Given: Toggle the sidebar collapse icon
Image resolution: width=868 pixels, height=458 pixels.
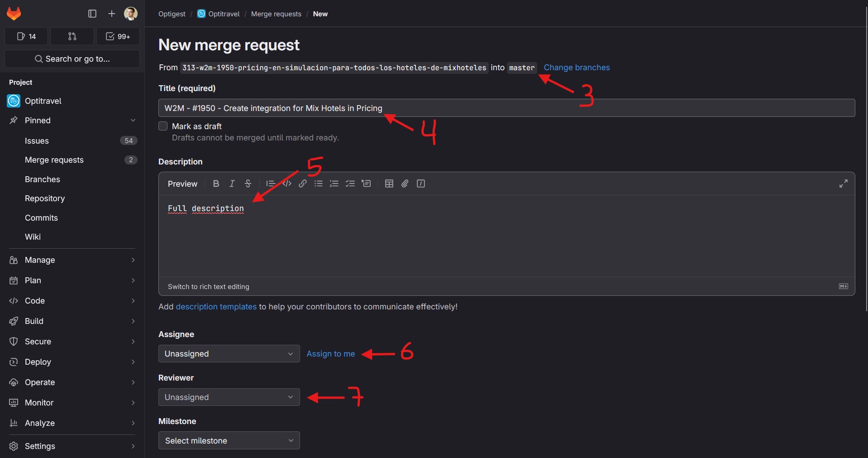Looking at the screenshot, I should coord(92,14).
